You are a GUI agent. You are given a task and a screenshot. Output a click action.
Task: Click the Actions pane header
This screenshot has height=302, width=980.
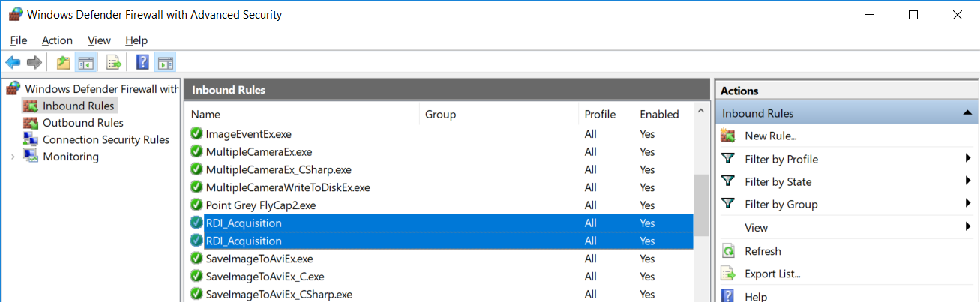(847, 91)
